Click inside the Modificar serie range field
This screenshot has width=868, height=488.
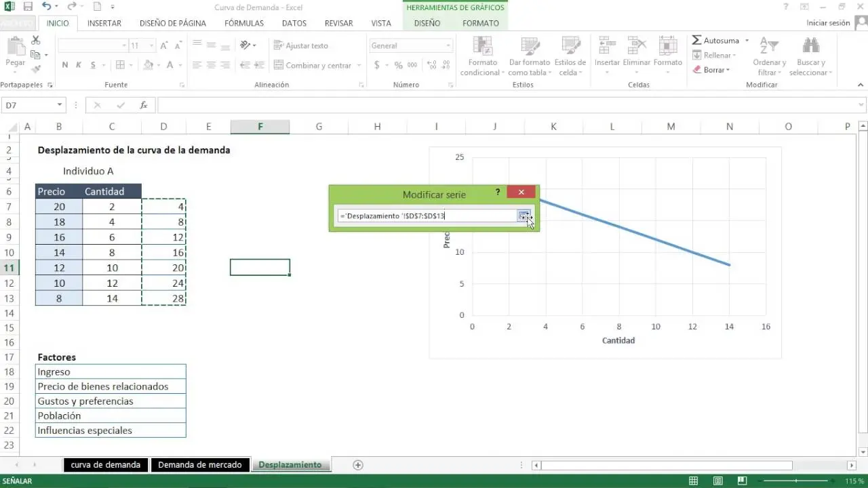pos(427,216)
